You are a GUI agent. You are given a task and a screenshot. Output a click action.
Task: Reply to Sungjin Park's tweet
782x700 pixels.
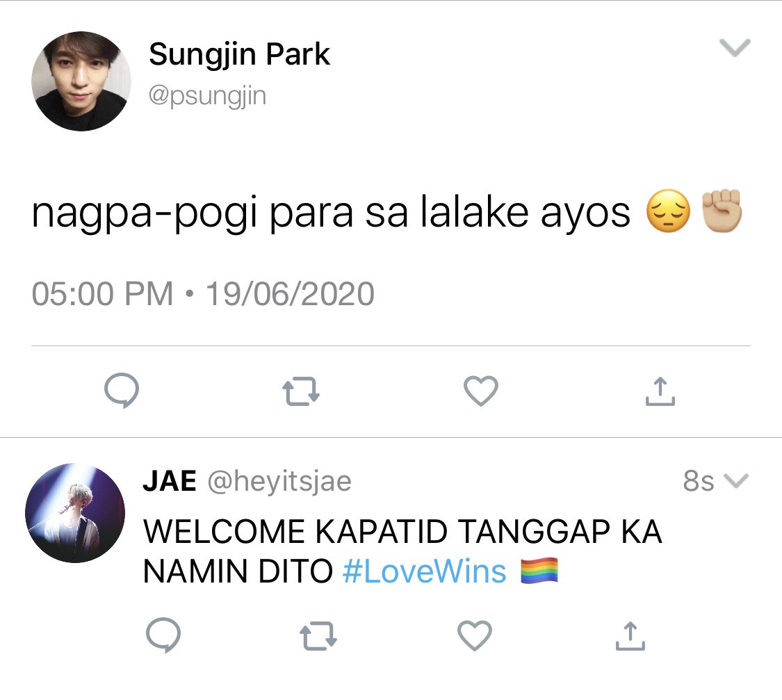[x=122, y=391]
